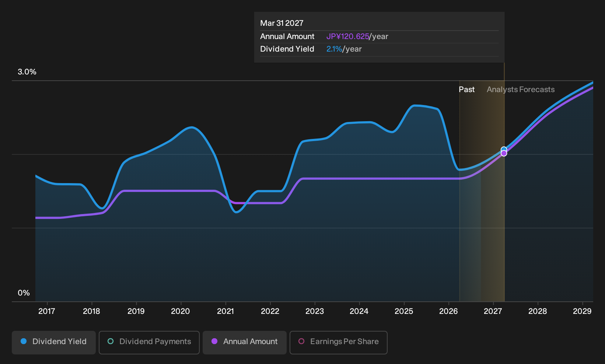Show the Earnings Per Share series

(339, 342)
